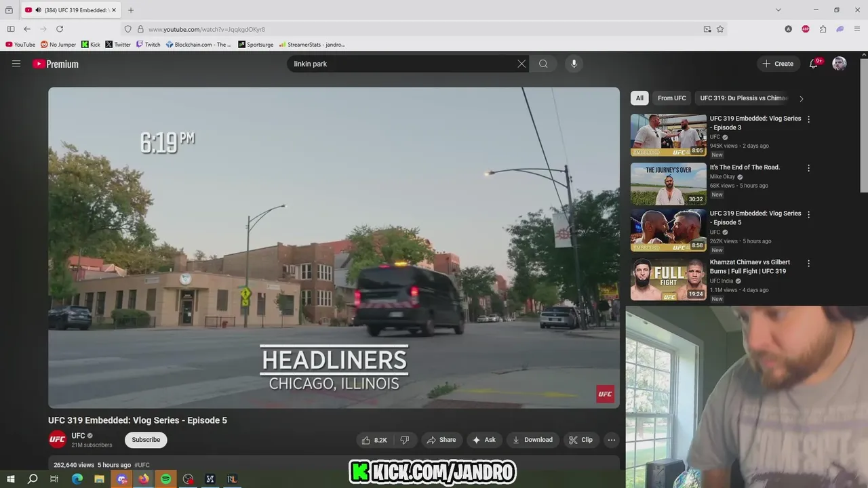868x488 pixels.
Task: Open options menu for Khamzat Chimaev full fight
Action: pos(808,263)
